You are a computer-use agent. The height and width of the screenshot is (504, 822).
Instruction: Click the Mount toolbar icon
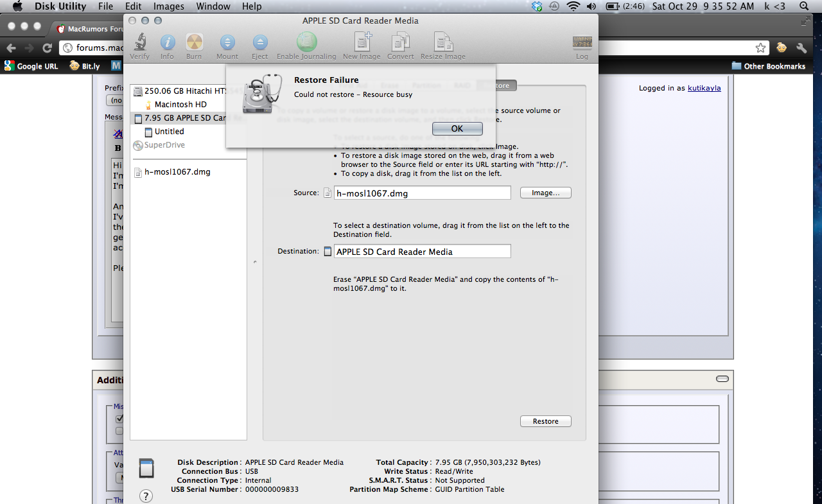click(227, 42)
